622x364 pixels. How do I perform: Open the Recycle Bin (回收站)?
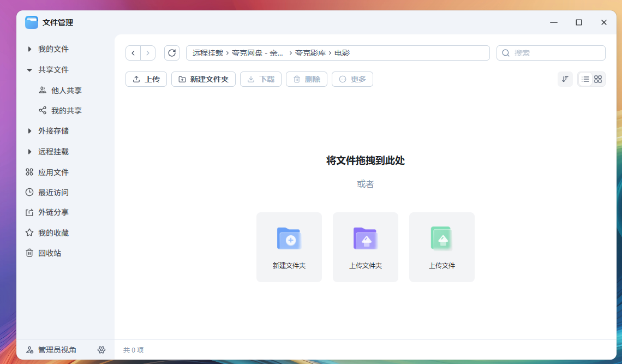(49, 253)
